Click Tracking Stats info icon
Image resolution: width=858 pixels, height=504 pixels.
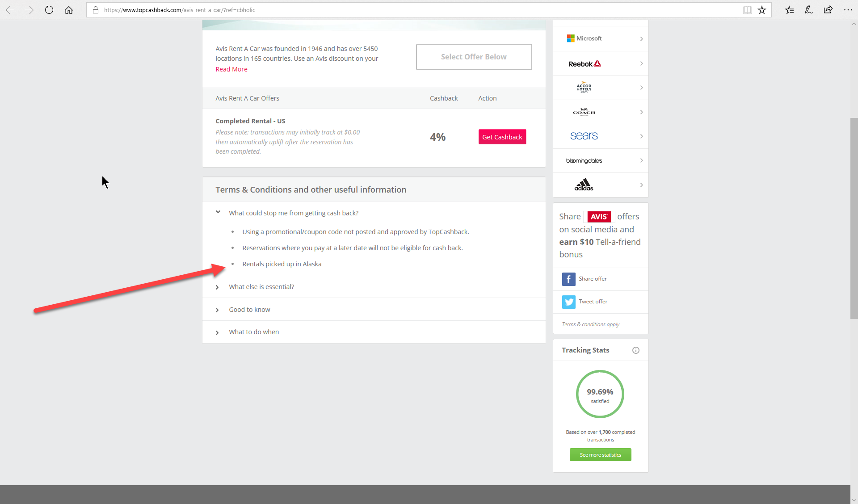coord(635,350)
